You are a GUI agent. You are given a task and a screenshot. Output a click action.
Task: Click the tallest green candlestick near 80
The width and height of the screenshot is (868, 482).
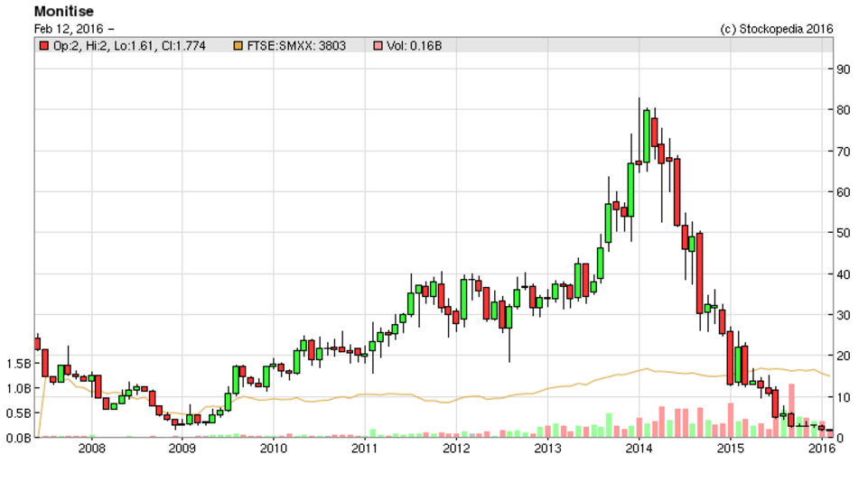646,136
